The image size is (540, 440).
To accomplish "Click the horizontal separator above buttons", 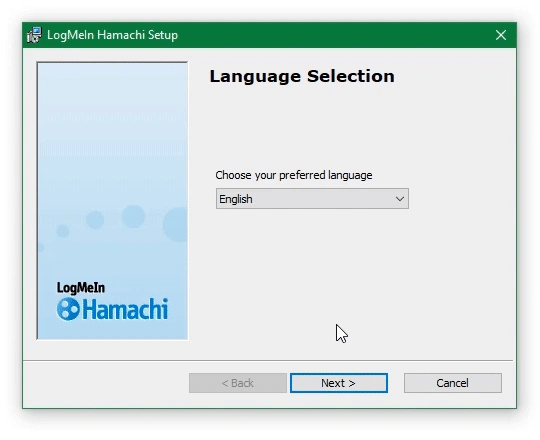I will click(268, 360).
